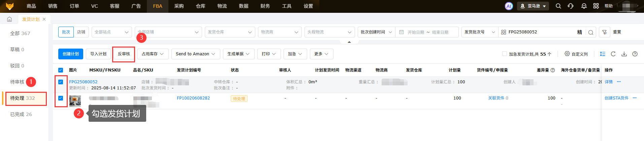Image resolution: width=644 pixels, height=141 pixels.
Task: Go to home tab icon
Action: (x=9, y=19)
